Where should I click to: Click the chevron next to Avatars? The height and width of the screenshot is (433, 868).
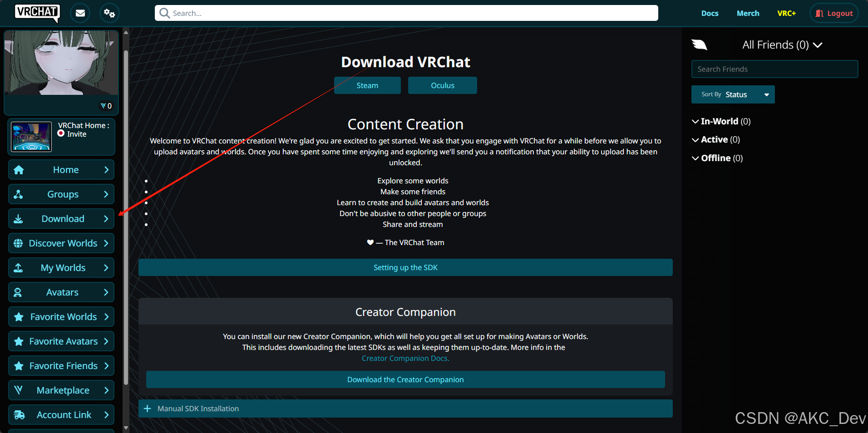pyautogui.click(x=106, y=292)
